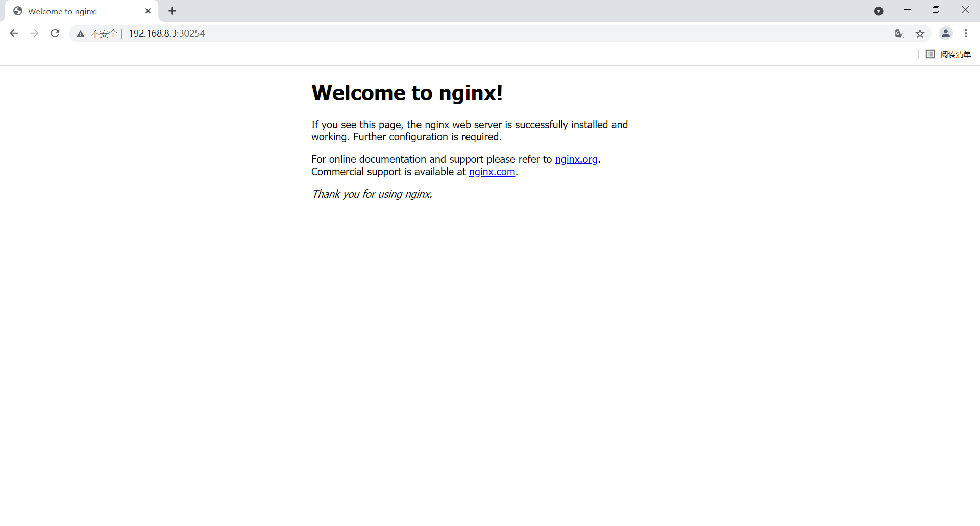
Task: View the not secure warning icon
Action: [81, 34]
